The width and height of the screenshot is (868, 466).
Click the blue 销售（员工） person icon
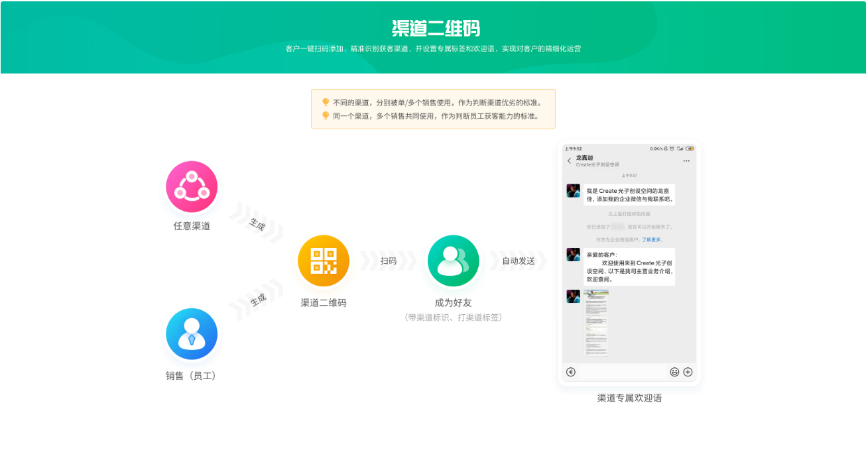click(x=192, y=334)
